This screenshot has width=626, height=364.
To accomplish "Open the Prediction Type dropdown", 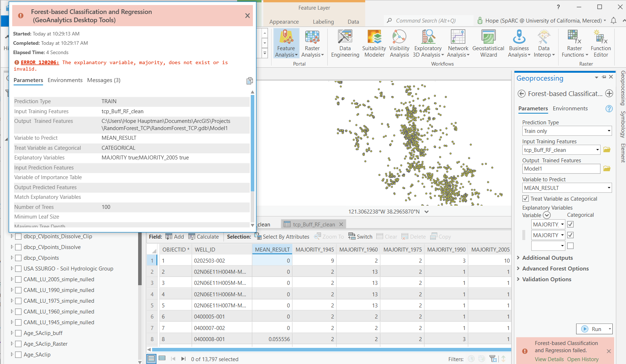I will [567, 131].
